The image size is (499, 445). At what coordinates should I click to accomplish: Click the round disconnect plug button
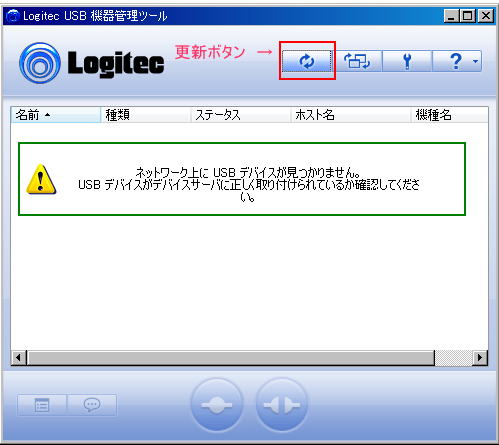point(282,405)
